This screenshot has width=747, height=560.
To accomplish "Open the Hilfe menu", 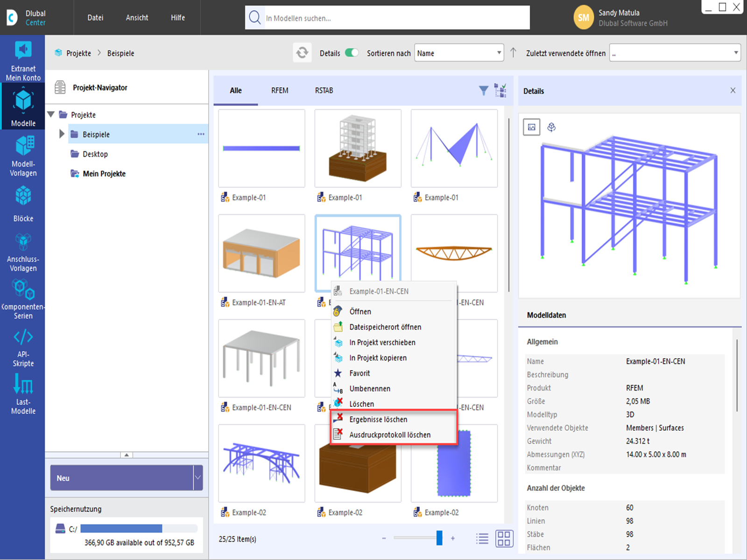I will pyautogui.click(x=178, y=18).
